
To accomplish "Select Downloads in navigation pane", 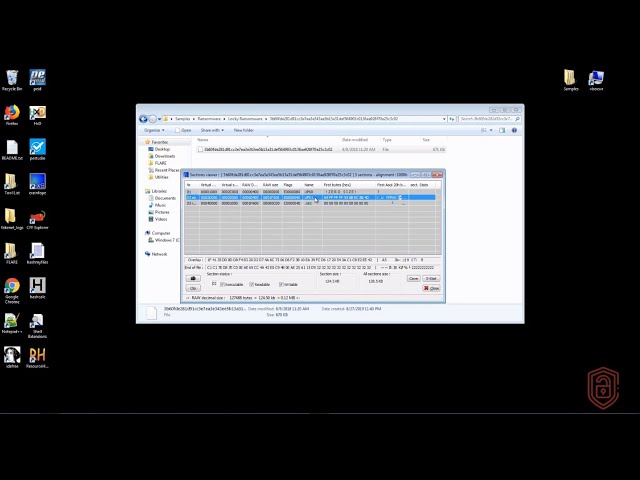I will (x=164, y=156).
